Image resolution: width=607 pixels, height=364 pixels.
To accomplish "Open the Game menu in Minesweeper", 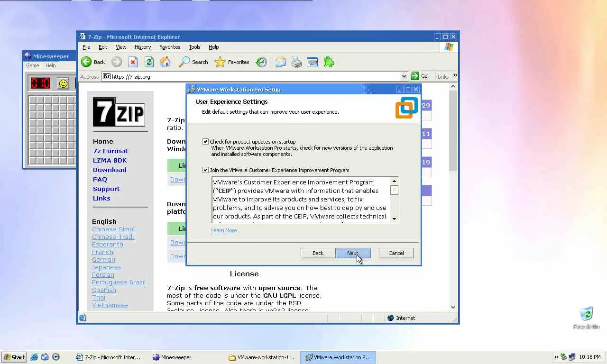I will point(33,65).
